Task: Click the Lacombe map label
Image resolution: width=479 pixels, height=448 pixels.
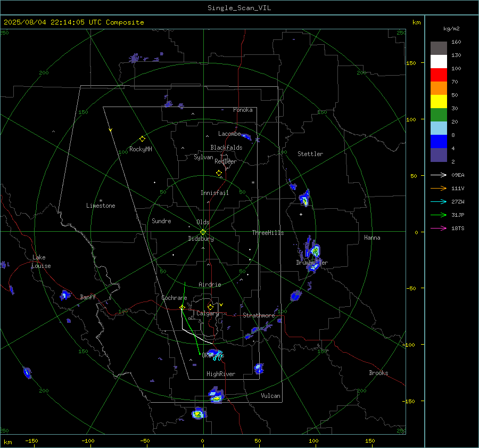Action: [x=229, y=134]
